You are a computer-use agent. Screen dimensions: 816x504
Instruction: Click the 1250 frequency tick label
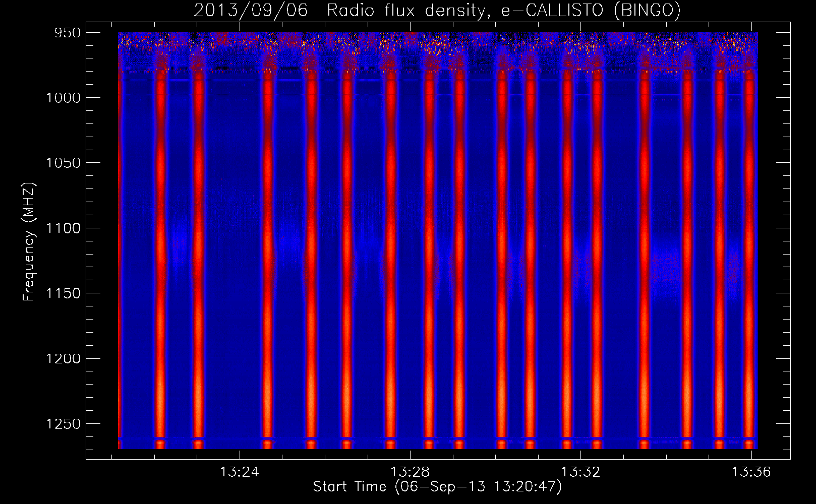point(63,424)
